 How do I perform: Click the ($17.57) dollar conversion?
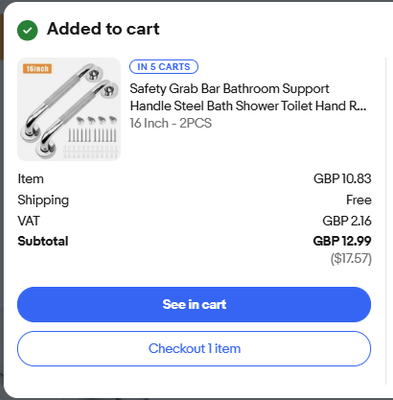351,258
